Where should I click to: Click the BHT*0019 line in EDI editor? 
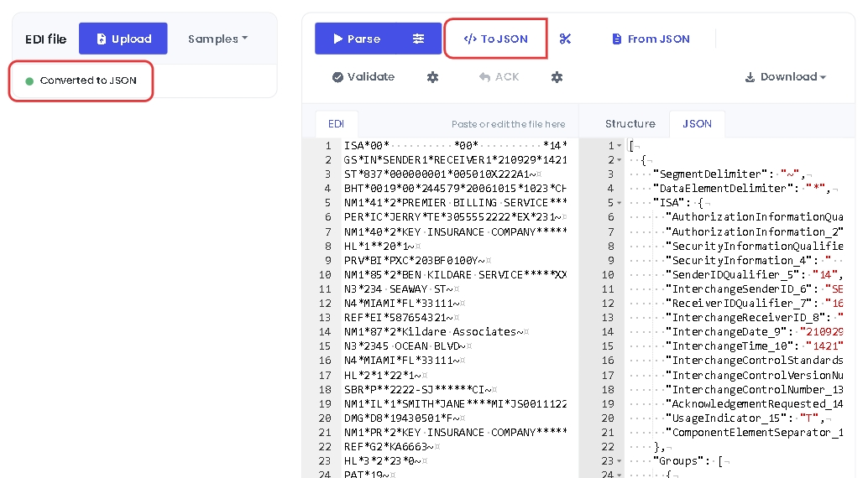[455, 189]
